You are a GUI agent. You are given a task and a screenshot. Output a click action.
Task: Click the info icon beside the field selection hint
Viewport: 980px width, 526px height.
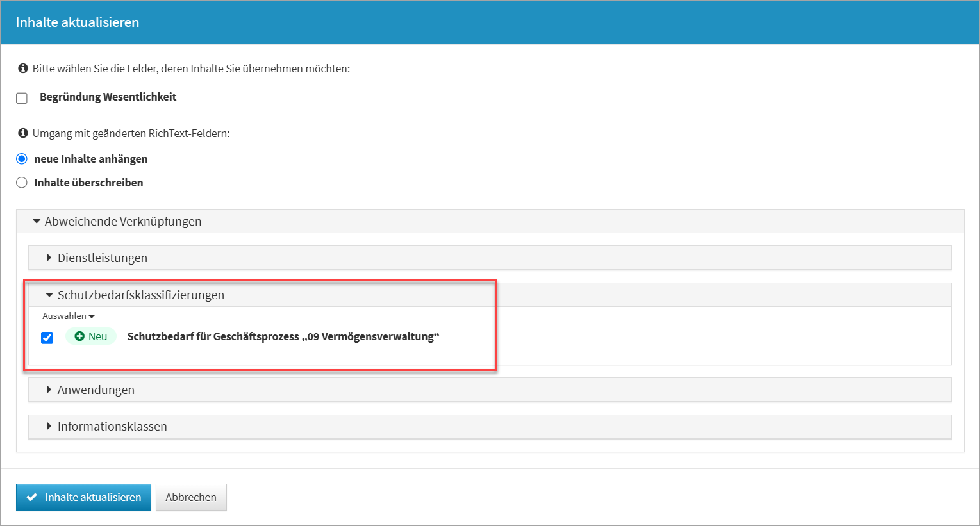[23, 69]
